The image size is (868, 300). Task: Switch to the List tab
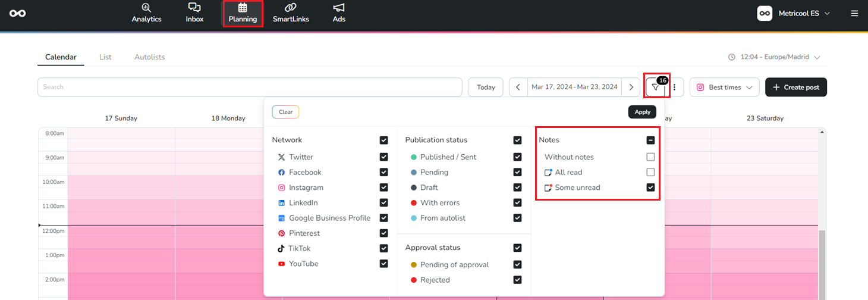105,57
